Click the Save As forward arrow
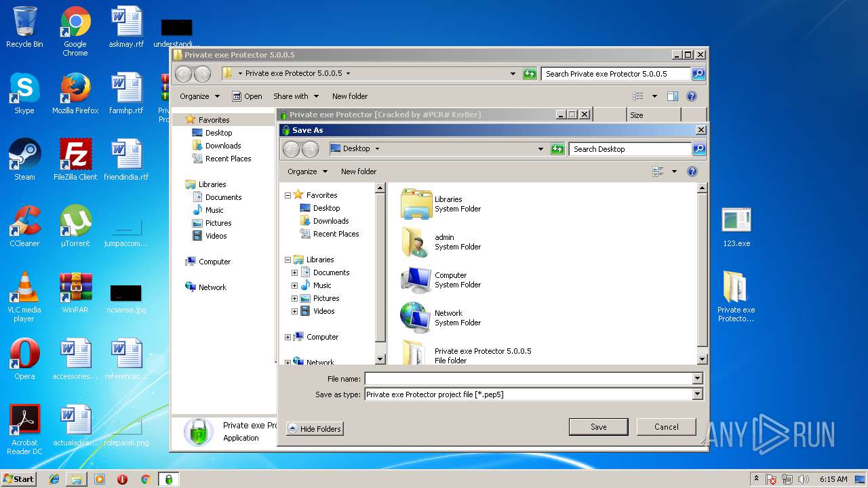The image size is (868, 488). [x=310, y=149]
